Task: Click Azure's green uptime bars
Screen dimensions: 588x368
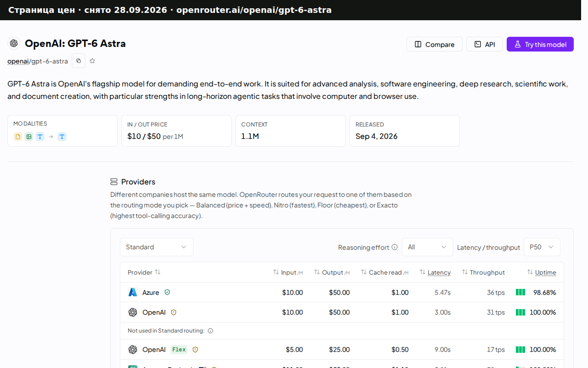Action: point(520,292)
